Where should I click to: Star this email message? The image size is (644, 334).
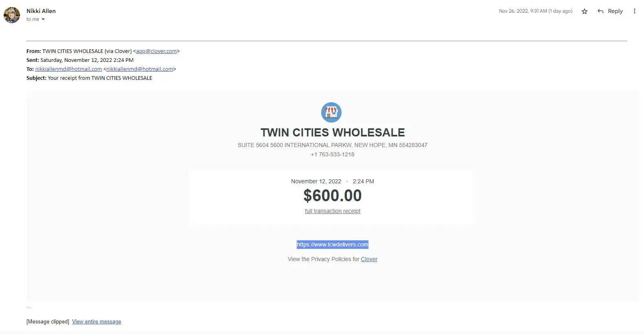click(x=585, y=11)
